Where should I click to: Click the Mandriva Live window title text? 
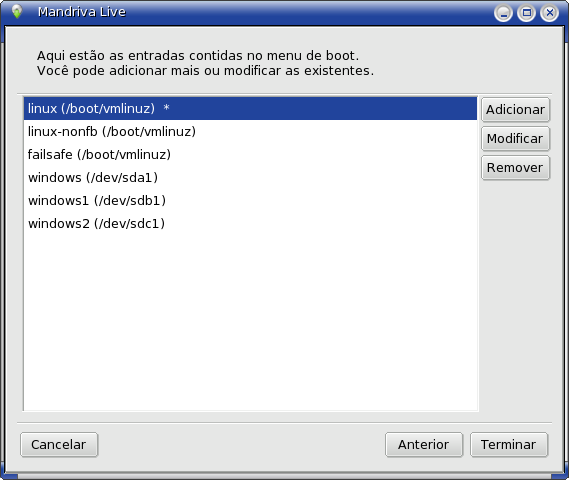[x=82, y=12]
